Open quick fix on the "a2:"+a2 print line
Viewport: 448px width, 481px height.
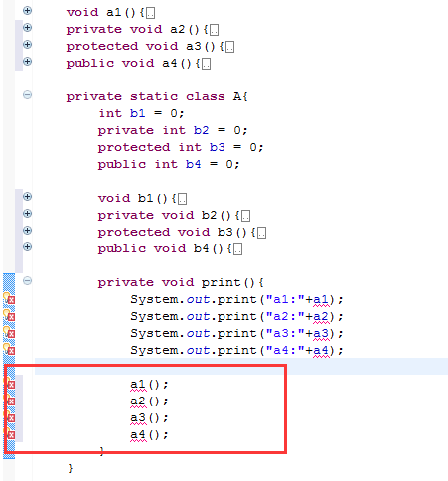click(9, 315)
